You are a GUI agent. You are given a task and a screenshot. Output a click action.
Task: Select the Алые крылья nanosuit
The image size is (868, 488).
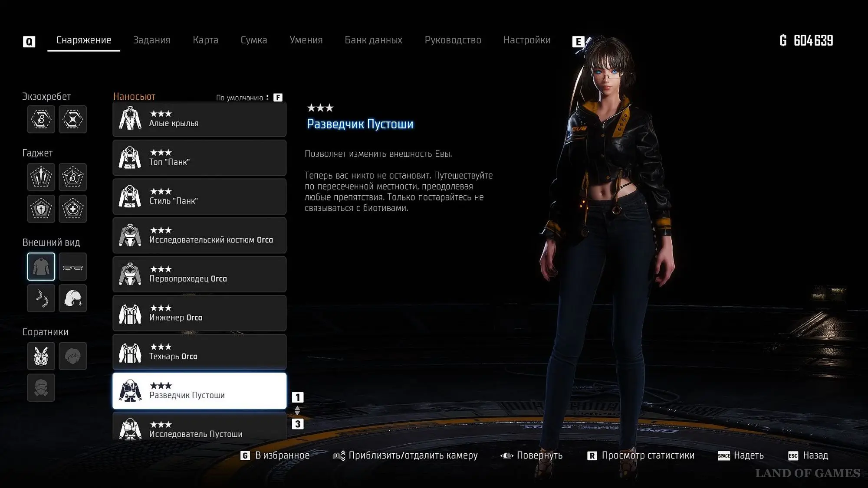tap(200, 119)
